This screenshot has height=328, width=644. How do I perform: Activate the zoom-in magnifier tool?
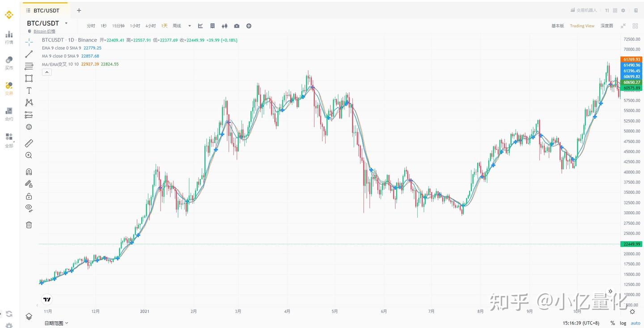click(29, 155)
